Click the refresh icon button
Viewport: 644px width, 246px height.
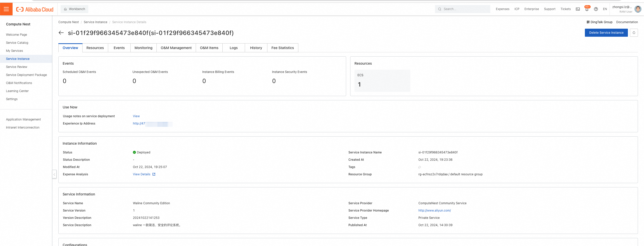pos(634,33)
